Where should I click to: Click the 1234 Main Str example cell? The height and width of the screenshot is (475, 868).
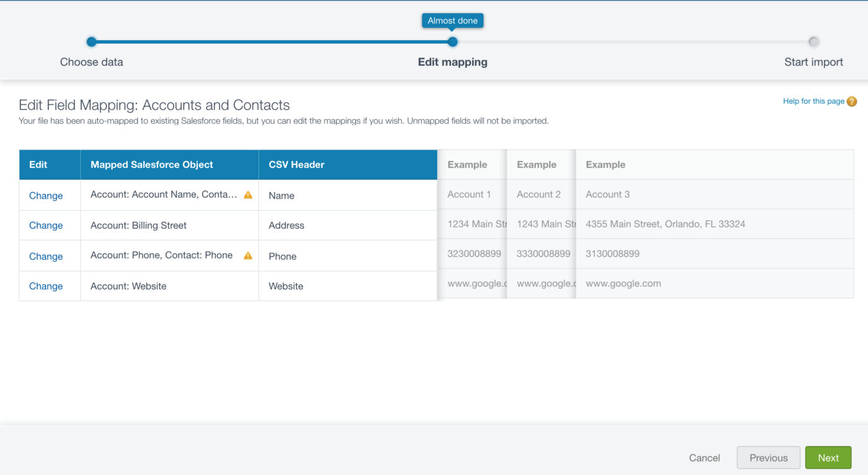472,224
